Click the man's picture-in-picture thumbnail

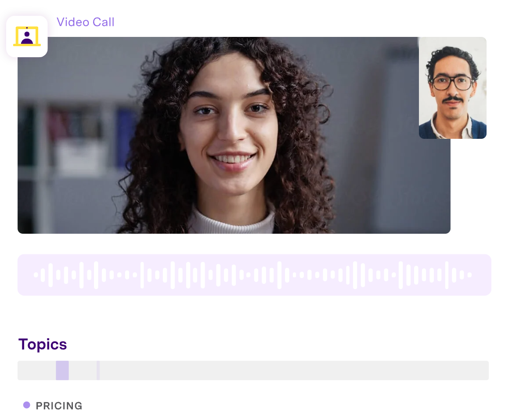point(452,88)
